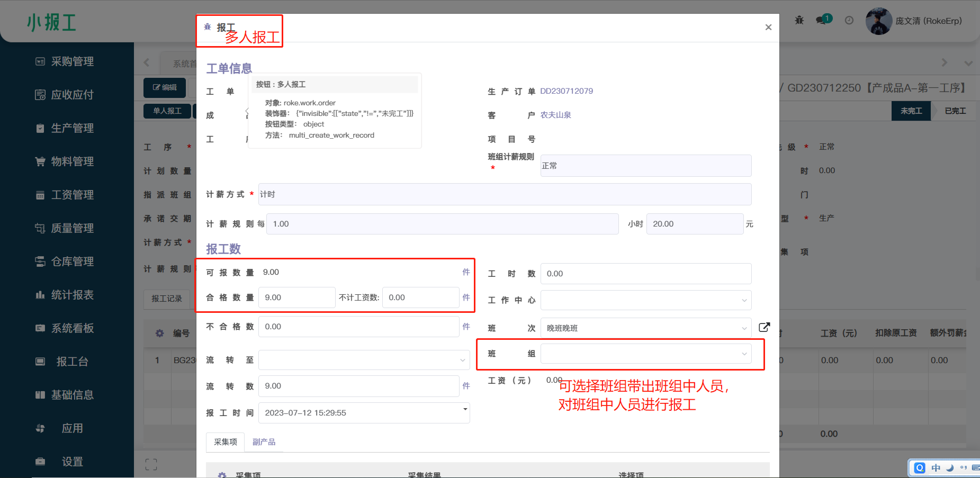Expand the 工作中心 dropdown
Screen dimensions: 980x478
tap(645, 300)
